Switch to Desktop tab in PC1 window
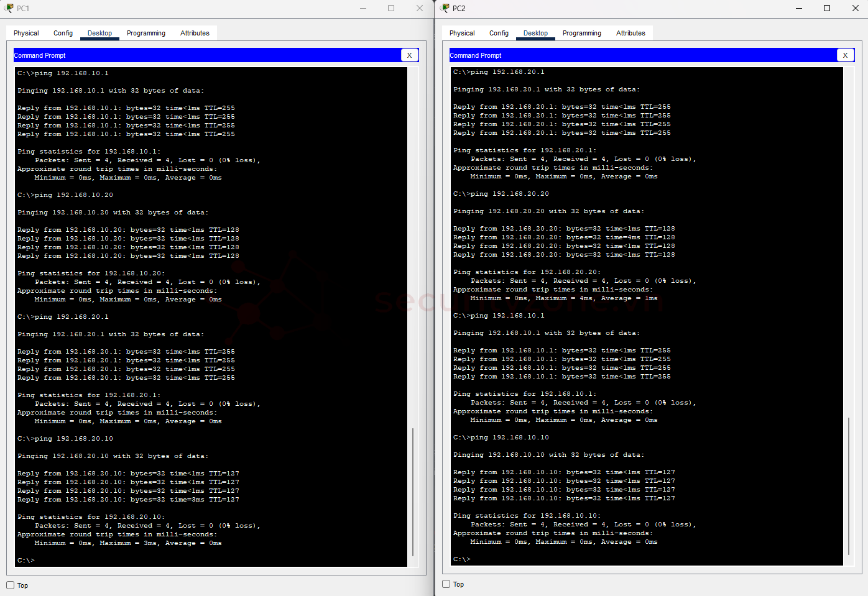Image resolution: width=868 pixels, height=596 pixels. click(99, 33)
